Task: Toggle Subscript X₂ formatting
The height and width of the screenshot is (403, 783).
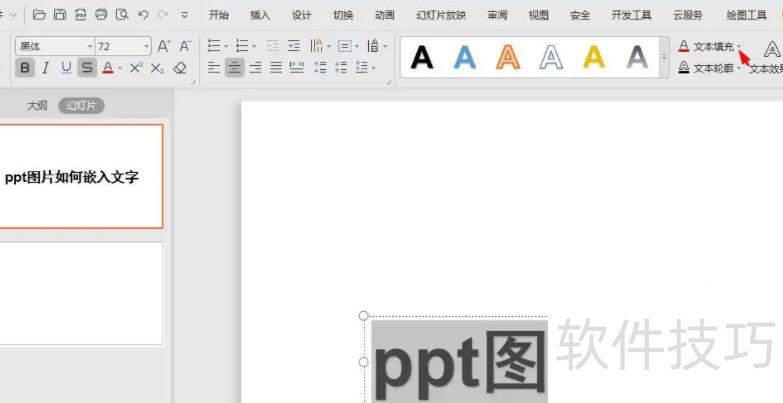Action: (157, 68)
